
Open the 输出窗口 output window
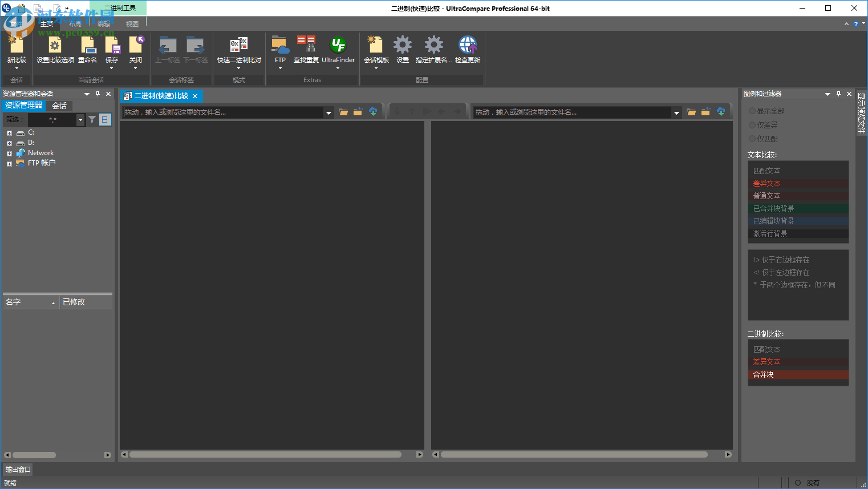pos(18,470)
